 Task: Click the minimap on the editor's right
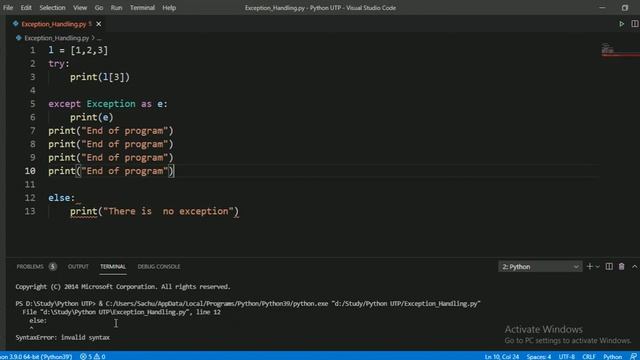pos(620,50)
